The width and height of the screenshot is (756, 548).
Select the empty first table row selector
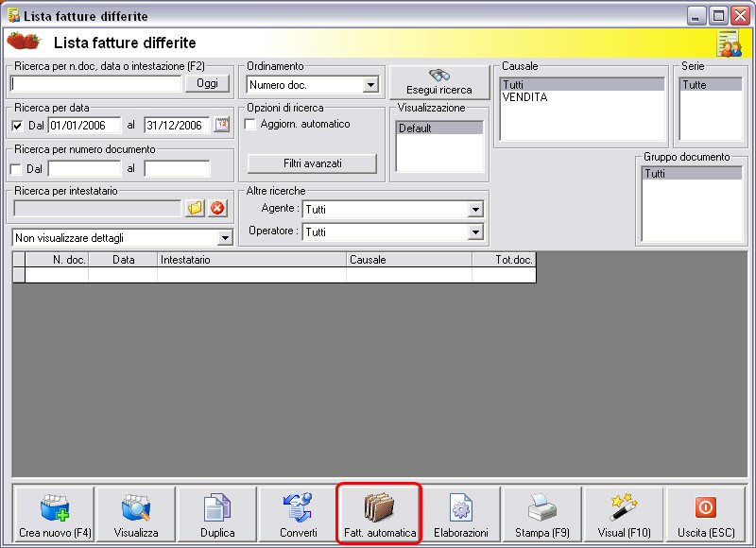pyautogui.click(x=19, y=275)
